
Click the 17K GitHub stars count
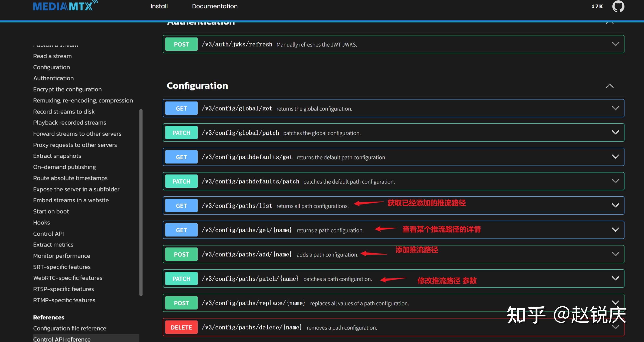click(x=597, y=6)
